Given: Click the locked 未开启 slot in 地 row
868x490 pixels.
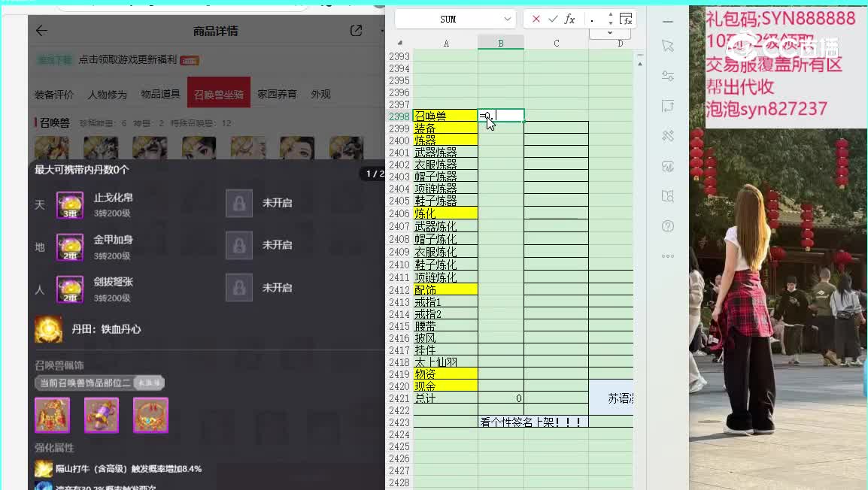Looking at the screenshot, I should [x=239, y=246].
